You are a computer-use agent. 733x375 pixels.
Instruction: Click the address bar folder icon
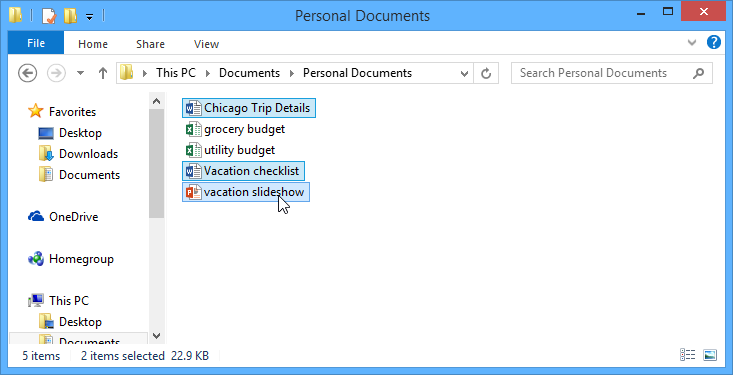click(127, 73)
